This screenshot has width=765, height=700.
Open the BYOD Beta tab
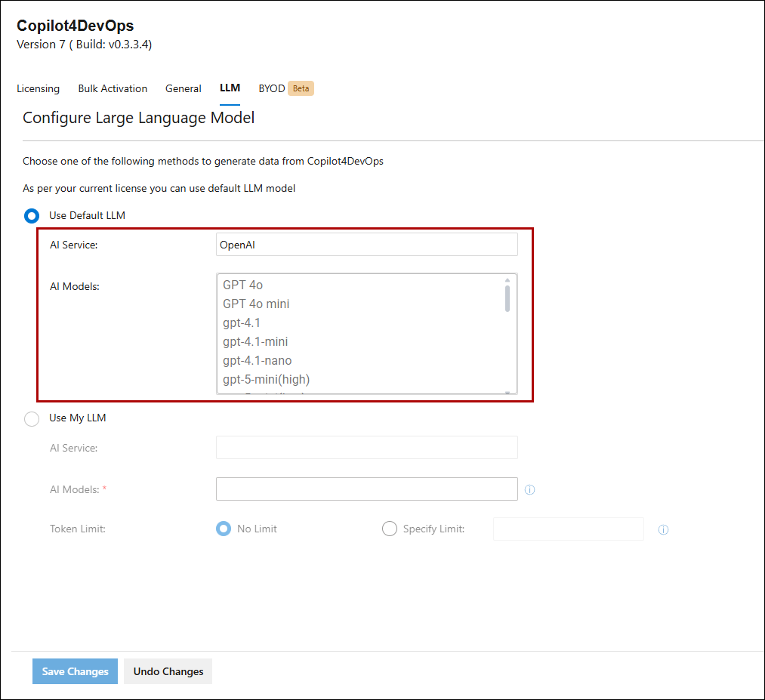285,88
